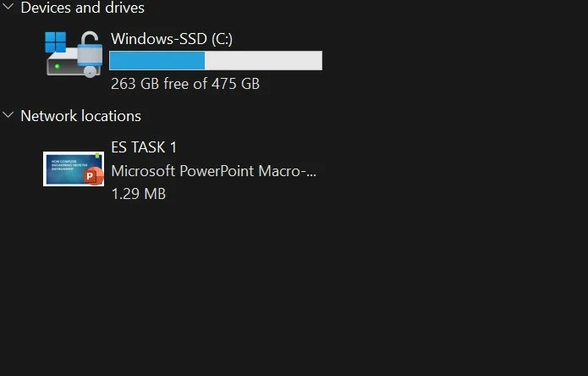The image size is (588, 376).
Task: Select the Network locations group header
Action: click(x=81, y=116)
